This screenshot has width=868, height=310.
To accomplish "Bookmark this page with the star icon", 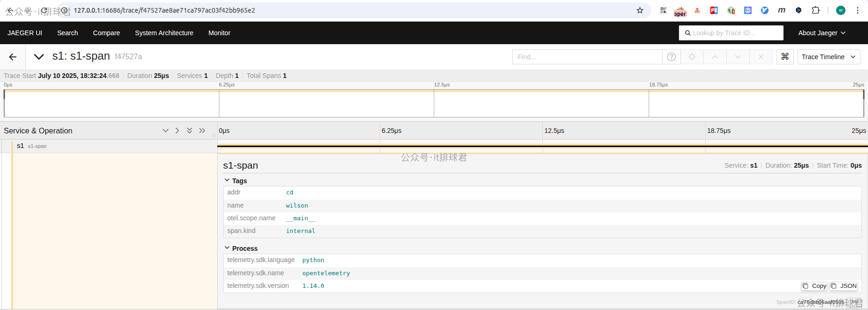I will pos(640,10).
